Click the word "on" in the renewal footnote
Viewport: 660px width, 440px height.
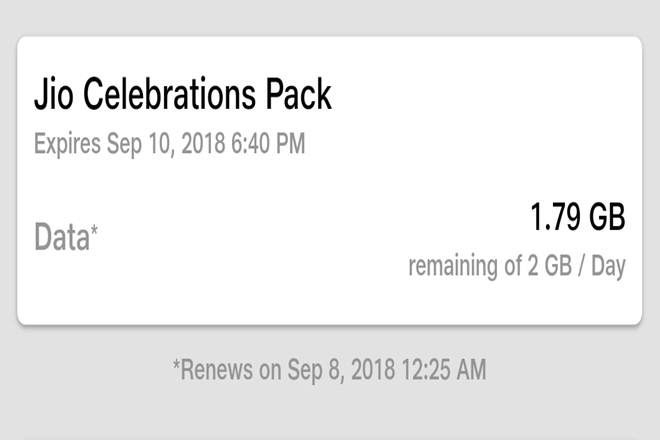tap(269, 369)
